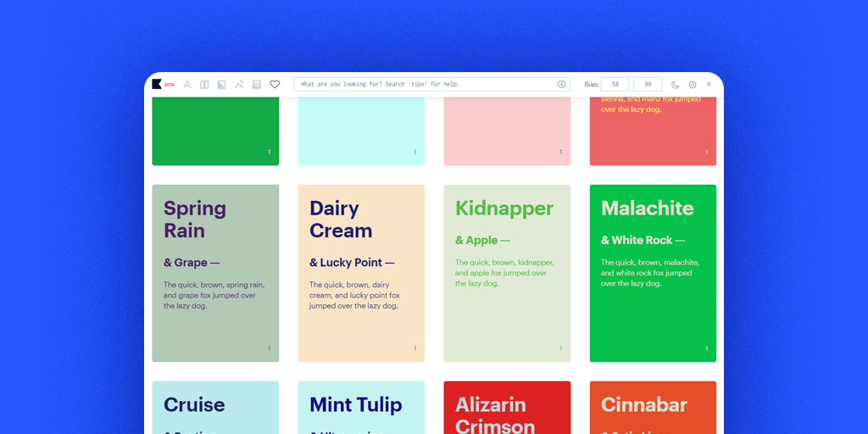Click the Khroma logo icon
The height and width of the screenshot is (434, 868).
tap(157, 84)
